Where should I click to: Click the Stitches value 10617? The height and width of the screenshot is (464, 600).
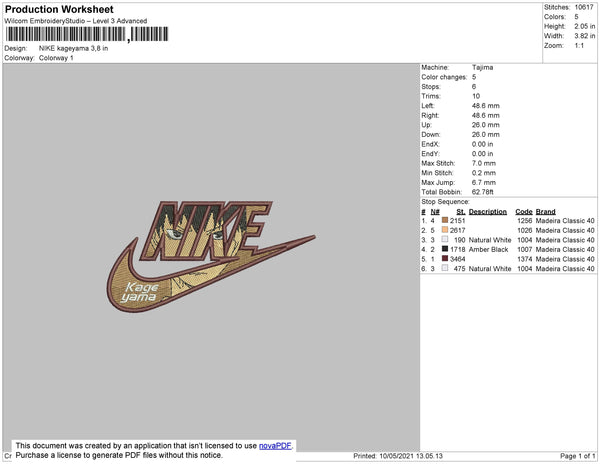coord(584,7)
